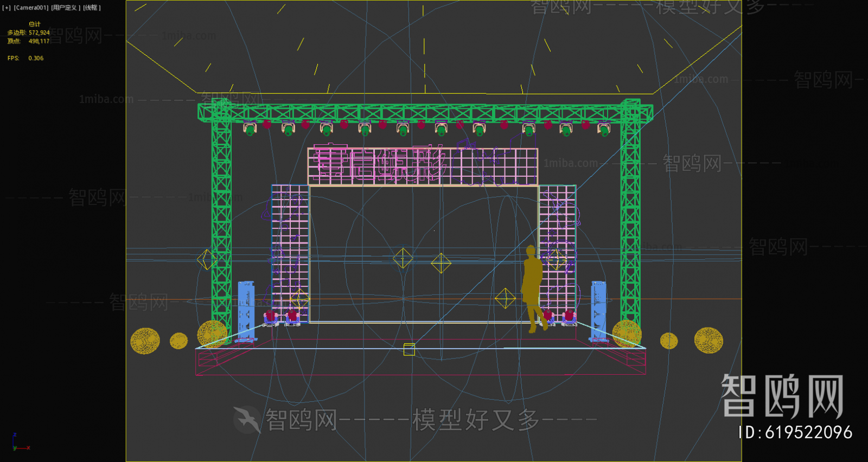Select the small yellow square light helper below stage
Image resolution: width=868 pixels, height=462 pixels.
pos(409,350)
